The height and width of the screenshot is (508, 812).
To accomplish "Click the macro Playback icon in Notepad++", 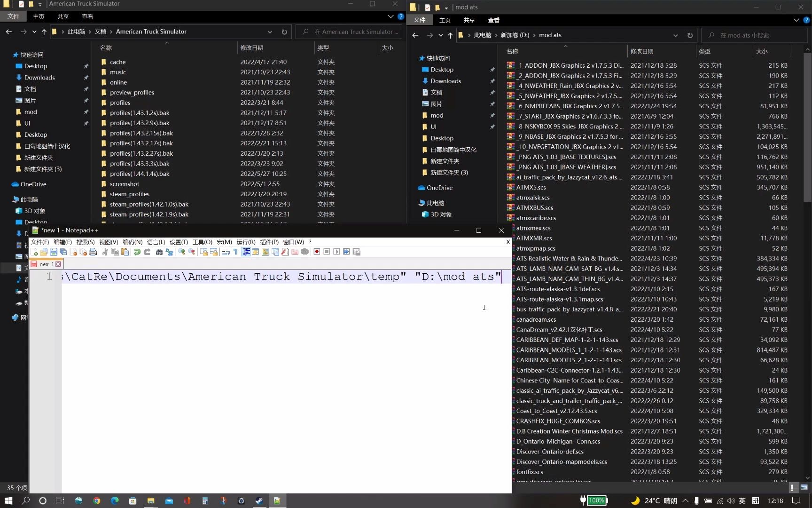I will click(x=336, y=252).
